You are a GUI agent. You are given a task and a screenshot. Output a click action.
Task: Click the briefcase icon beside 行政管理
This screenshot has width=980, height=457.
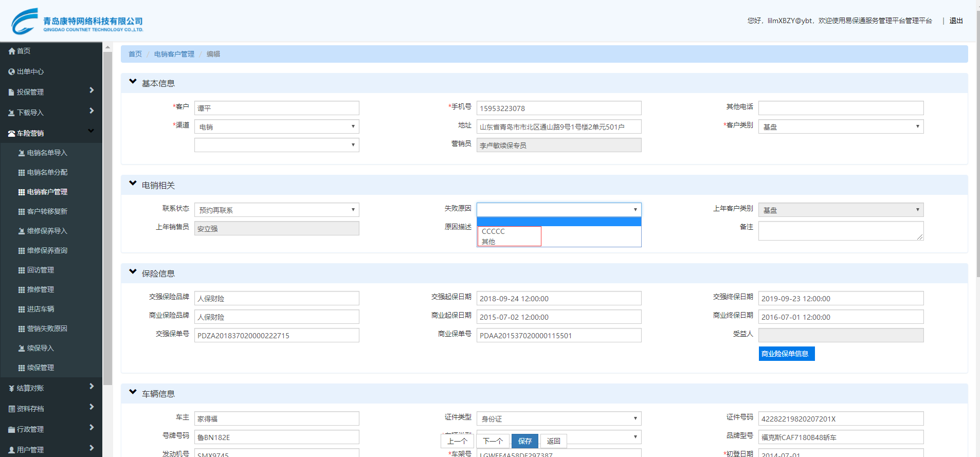(11, 430)
